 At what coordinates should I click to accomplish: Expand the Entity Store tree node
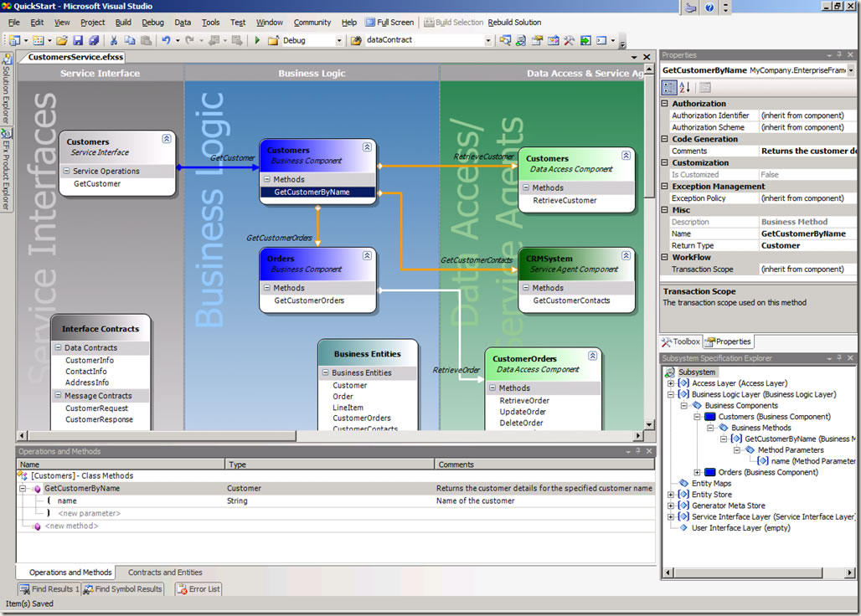(x=671, y=495)
